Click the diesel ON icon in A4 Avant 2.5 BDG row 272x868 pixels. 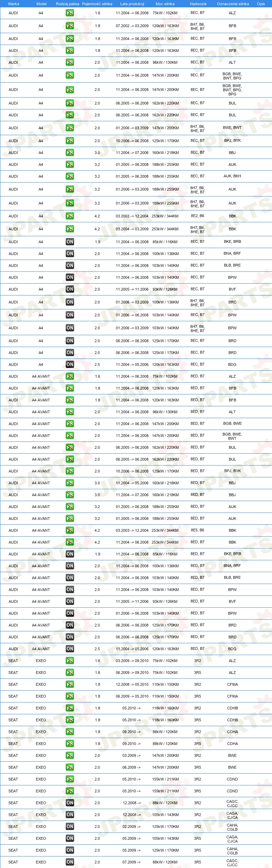(70, 649)
